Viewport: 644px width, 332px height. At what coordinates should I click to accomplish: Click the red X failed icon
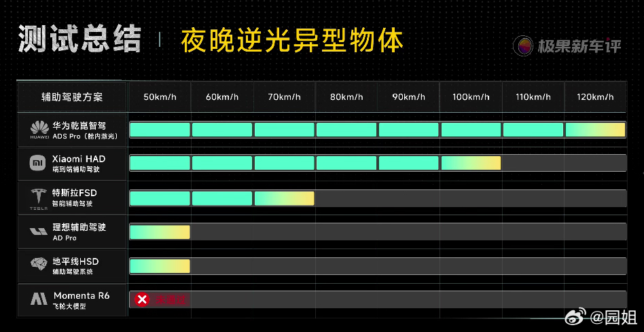click(x=142, y=299)
